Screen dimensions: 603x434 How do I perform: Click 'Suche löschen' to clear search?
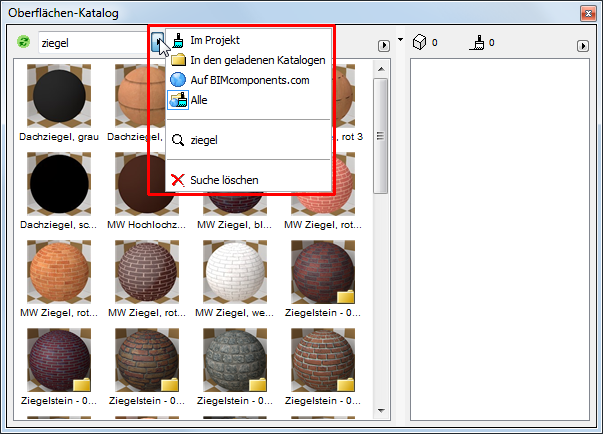249,180
